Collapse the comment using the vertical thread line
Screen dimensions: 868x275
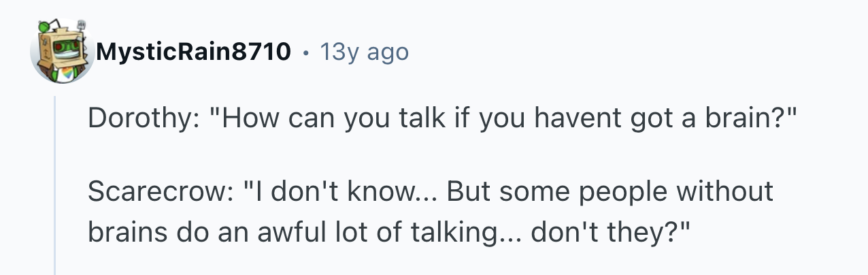click(56, 185)
